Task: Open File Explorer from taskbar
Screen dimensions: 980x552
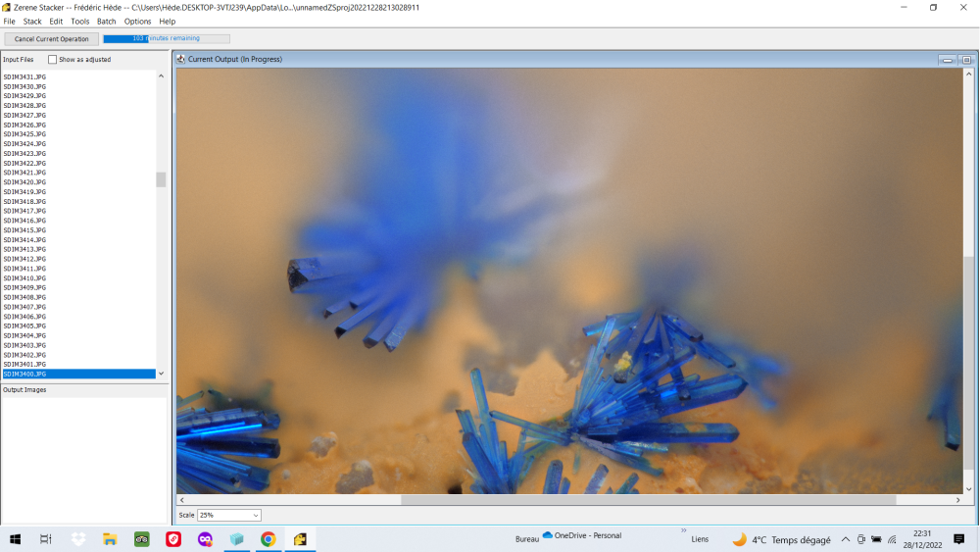Action: (110, 539)
